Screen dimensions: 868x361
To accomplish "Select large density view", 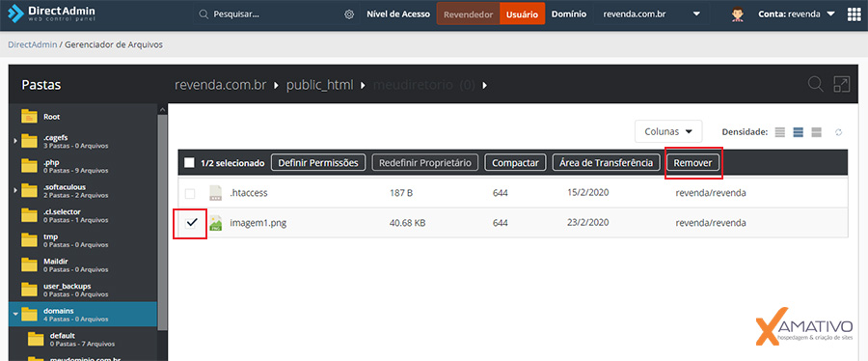I will pyautogui.click(x=816, y=132).
